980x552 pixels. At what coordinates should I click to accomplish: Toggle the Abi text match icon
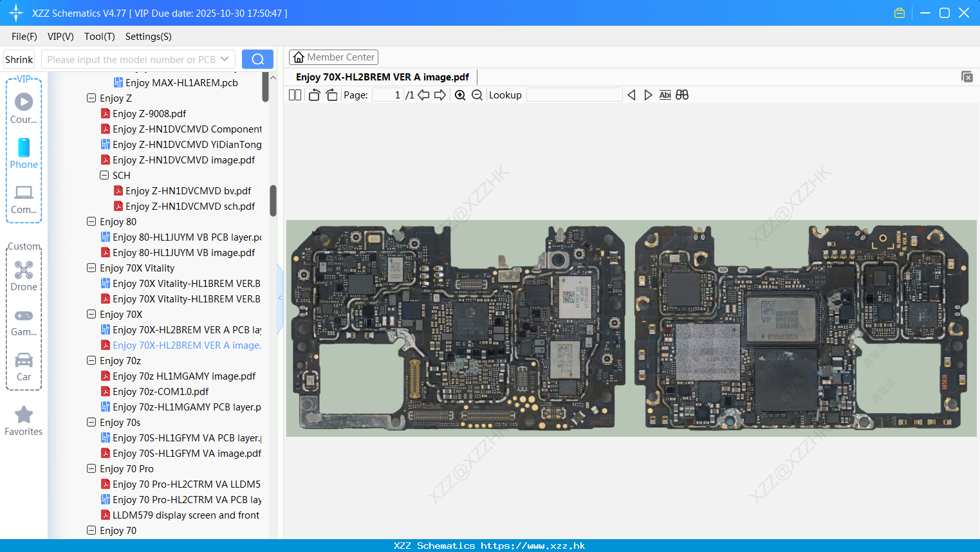tap(665, 95)
